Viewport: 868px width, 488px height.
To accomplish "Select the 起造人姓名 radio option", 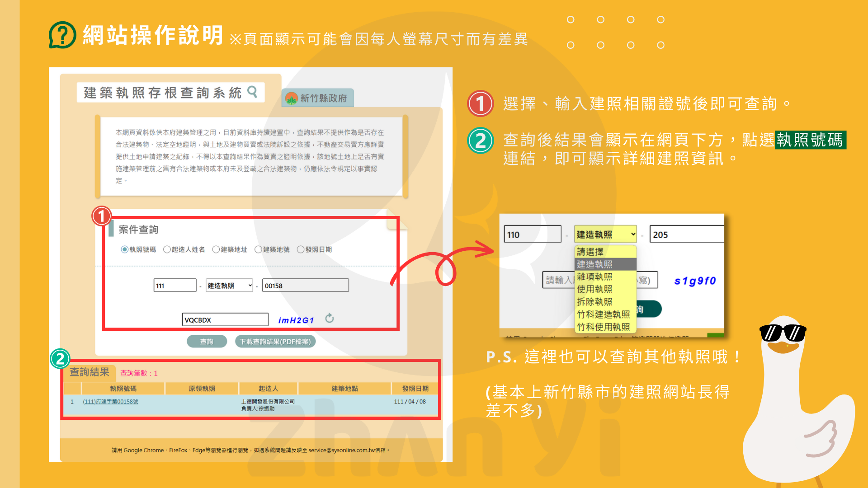I will (167, 249).
